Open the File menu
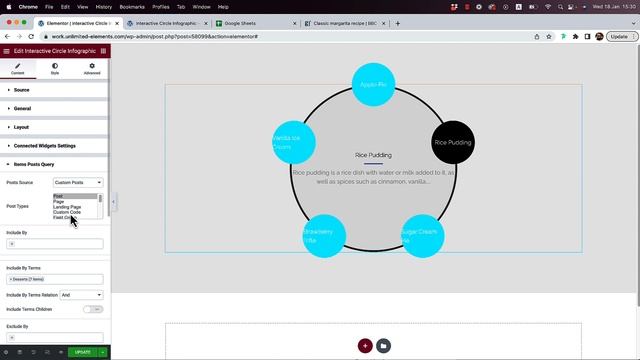 pos(49,7)
